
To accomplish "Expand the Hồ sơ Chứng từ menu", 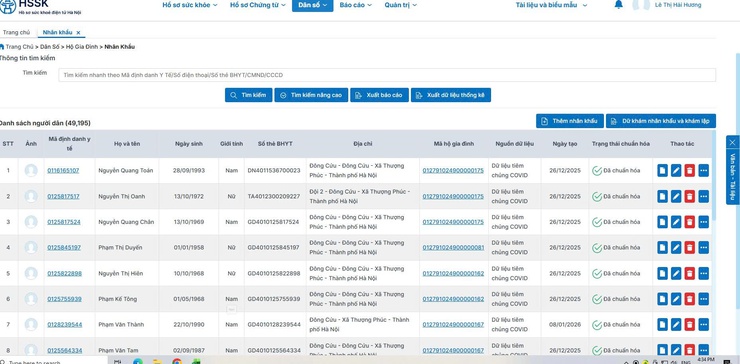I will click(258, 5).
